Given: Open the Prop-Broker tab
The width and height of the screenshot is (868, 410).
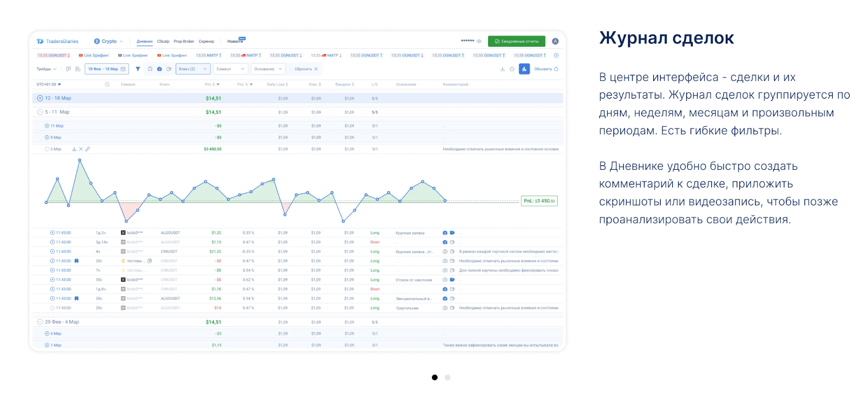Looking at the screenshot, I should (x=184, y=41).
